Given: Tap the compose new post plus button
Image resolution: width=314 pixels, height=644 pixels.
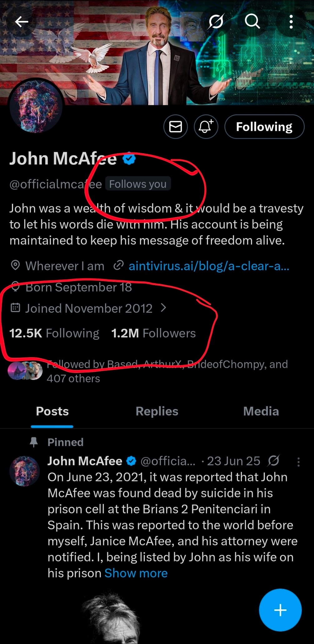Looking at the screenshot, I should coord(280,610).
